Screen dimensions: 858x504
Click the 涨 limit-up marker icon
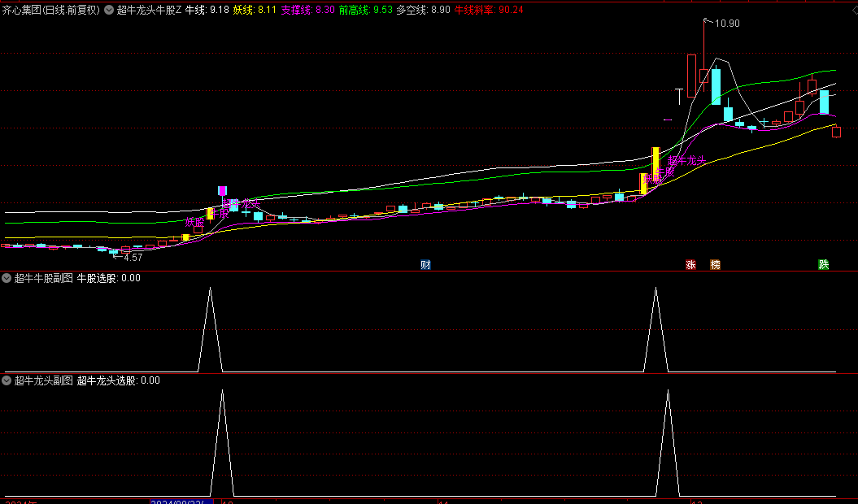click(x=690, y=265)
